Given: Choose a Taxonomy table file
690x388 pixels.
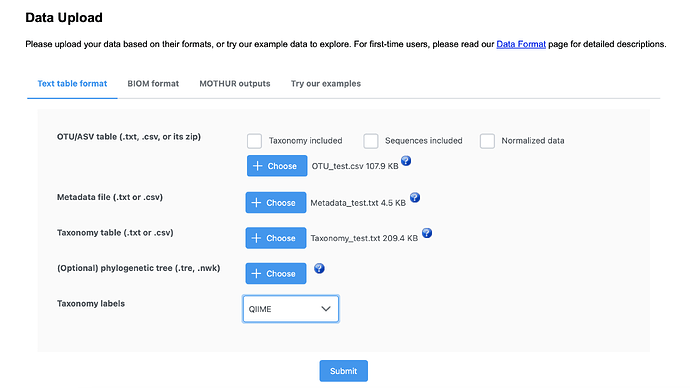Looking at the screenshot, I should 275,238.
